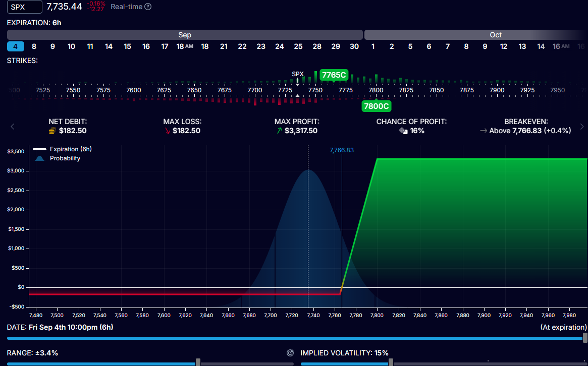Image resolution: width=588 pixels, height=366 pixels.
Task: Click the net debit coins icon
Action: 52,131
